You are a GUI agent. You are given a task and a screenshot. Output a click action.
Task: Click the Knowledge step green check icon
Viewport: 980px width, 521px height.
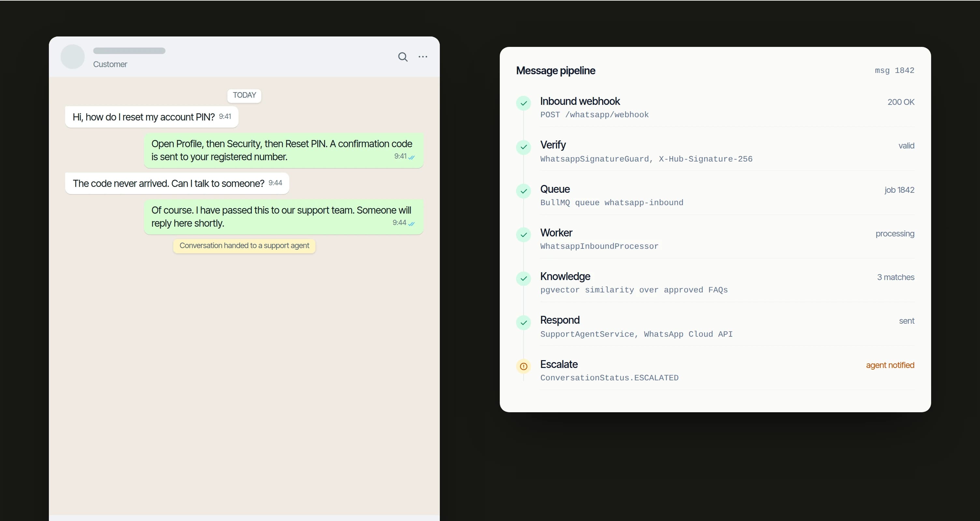524,278
